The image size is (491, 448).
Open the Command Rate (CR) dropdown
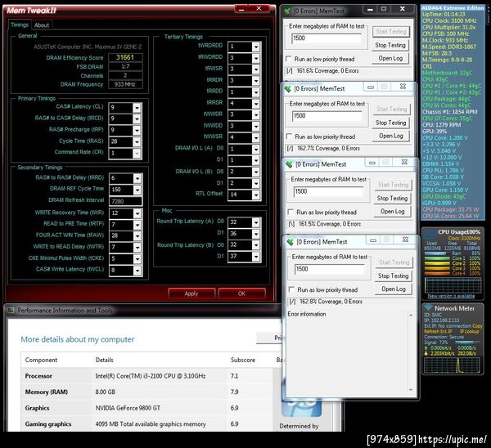[x=137, y=153]
